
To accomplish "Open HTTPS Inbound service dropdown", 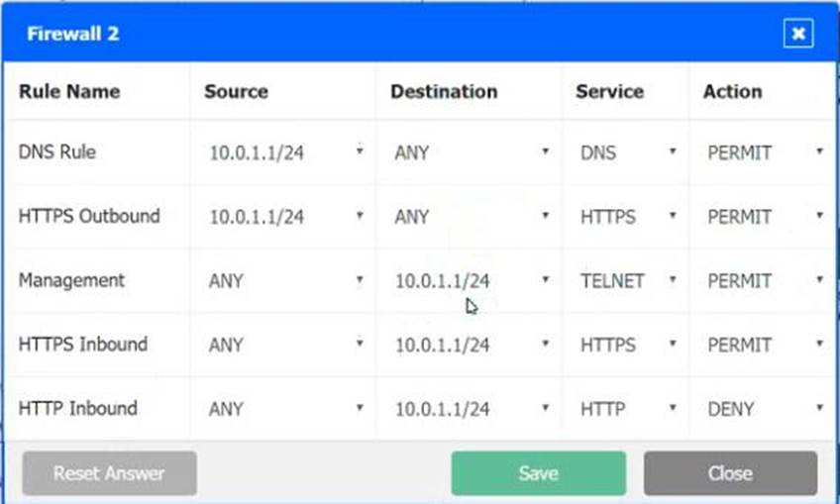I will click(x=628, y=345).
